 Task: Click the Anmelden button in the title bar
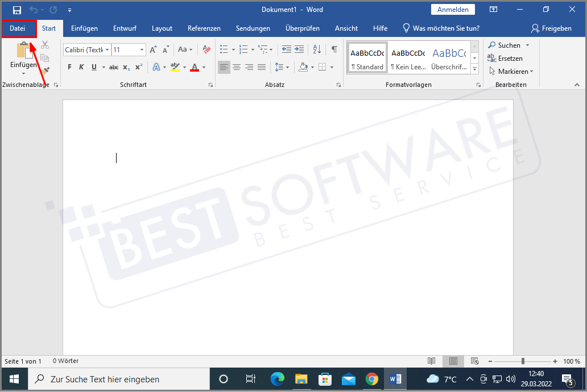pos(453,9)
